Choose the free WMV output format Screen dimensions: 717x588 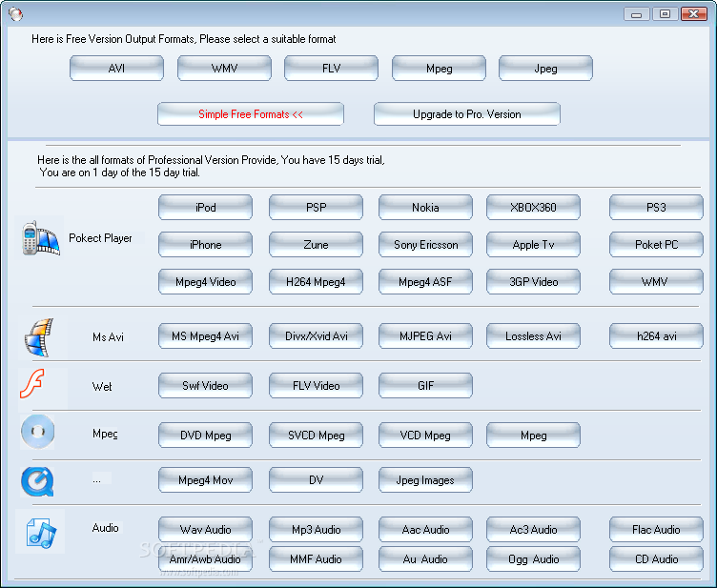coord(224,69)
